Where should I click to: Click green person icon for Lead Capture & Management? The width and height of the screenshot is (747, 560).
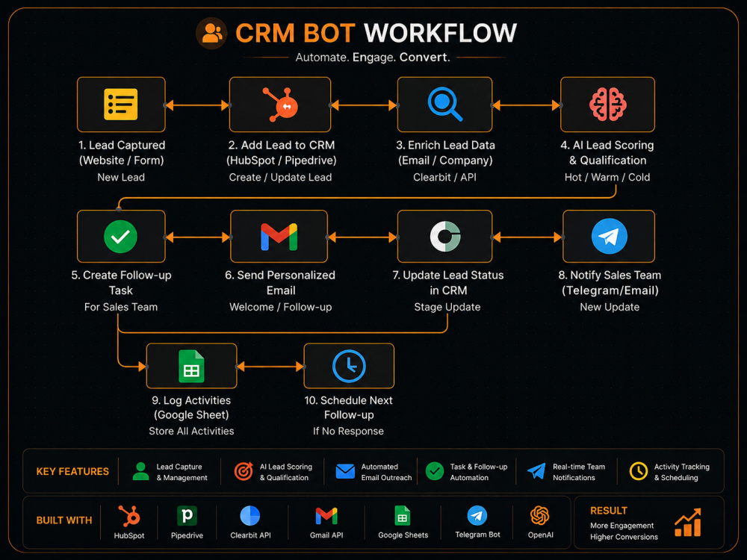point(140,471)
